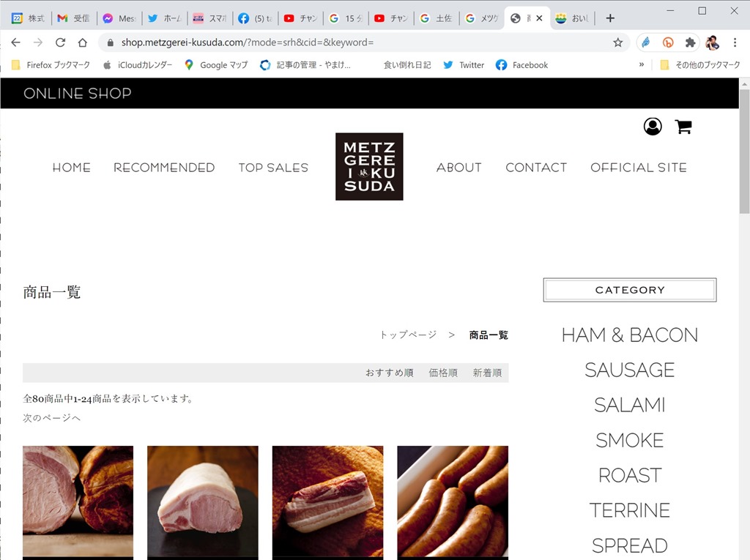Switch to the Twitter ホーム tab

tap(165, 18)
